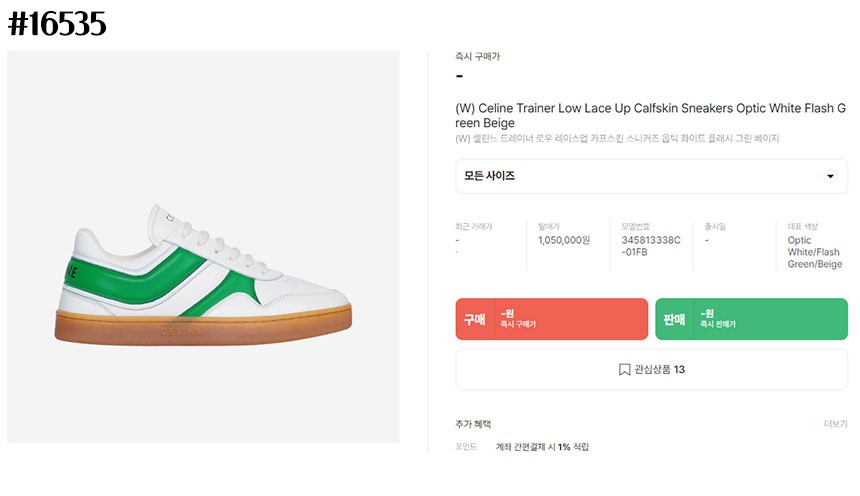Click the dropdown arrow in 모든 사이즈

(x=830, y=176)
